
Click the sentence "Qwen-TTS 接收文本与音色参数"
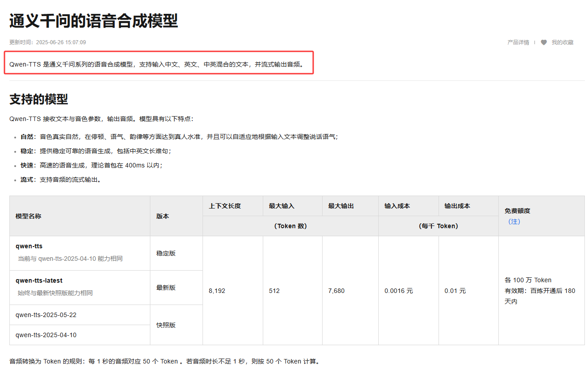tap(102, 119)
